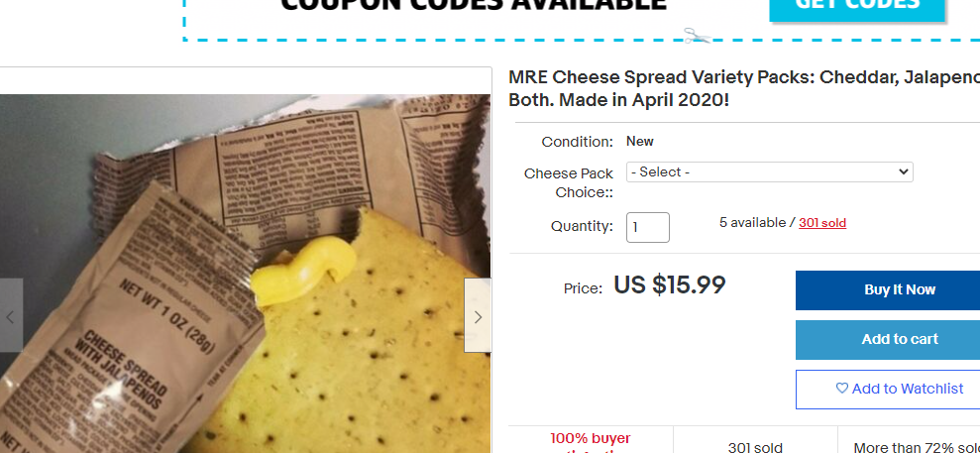Click the MRE cheese spread product photo
The width and height of the screenshot is (980, 453).
tap(245, 274)
